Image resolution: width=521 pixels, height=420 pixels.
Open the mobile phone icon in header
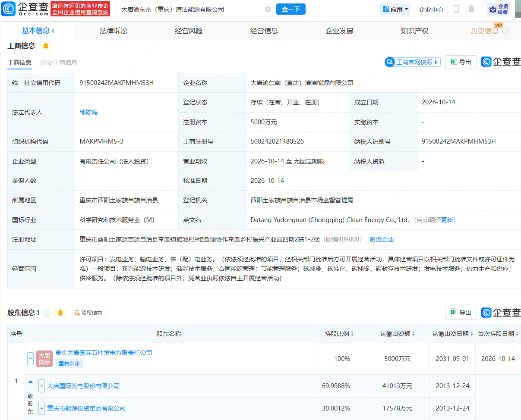[x=456, y=9]
